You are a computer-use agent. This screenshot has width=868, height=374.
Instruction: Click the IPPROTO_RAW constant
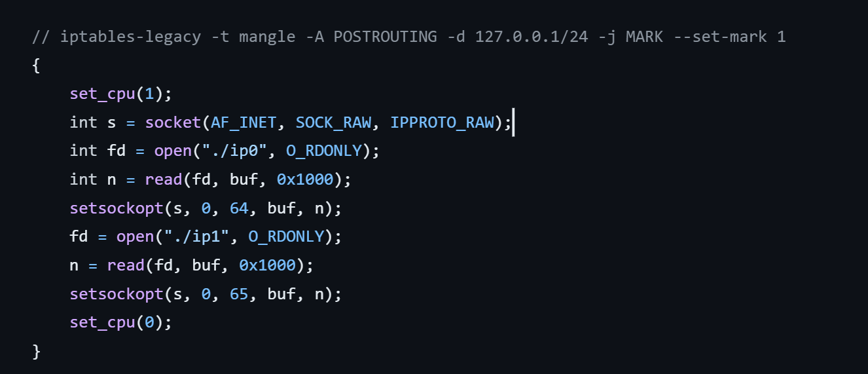pos(441,122)
